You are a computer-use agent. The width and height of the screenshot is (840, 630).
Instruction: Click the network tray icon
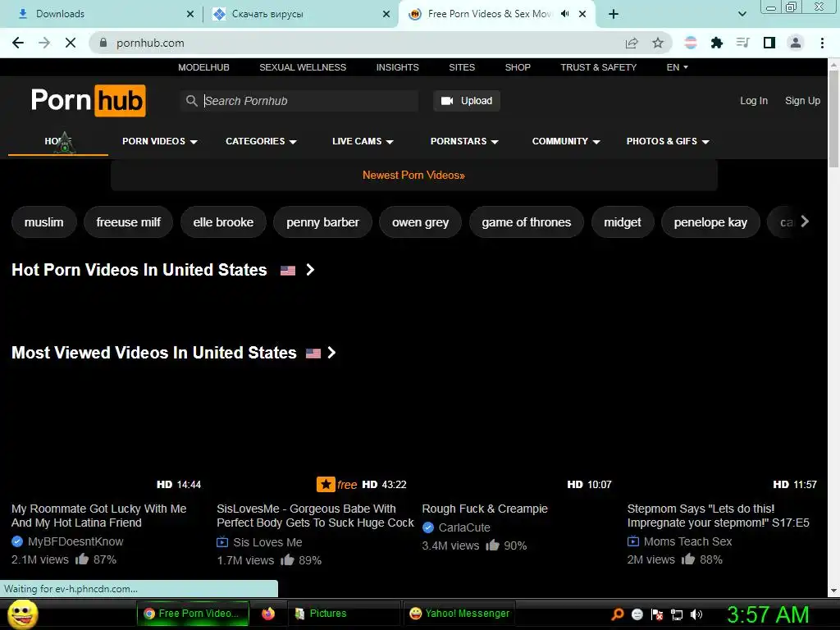click(677, 614)
